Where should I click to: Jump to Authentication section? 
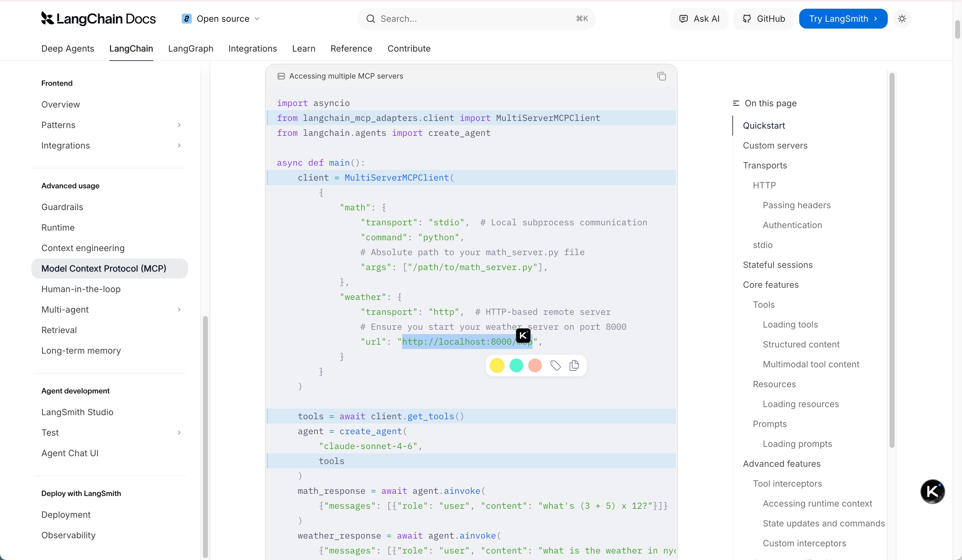click(792, 225)
